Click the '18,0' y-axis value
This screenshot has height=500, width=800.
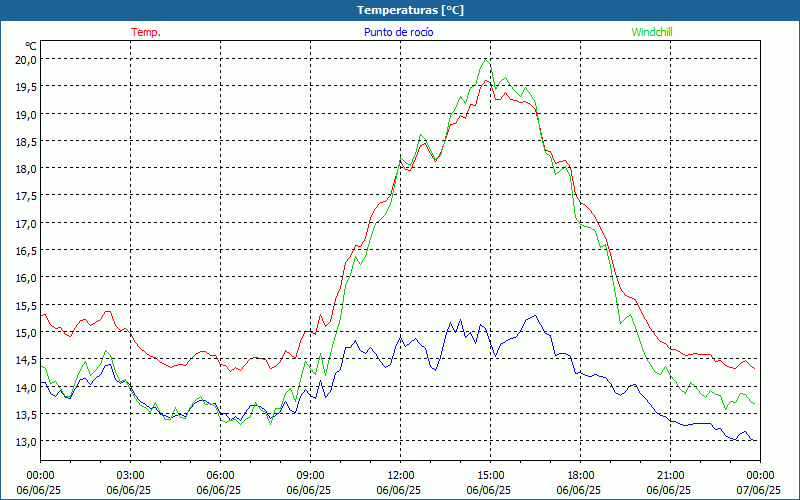pyautogui.click(x=26, y=169)
